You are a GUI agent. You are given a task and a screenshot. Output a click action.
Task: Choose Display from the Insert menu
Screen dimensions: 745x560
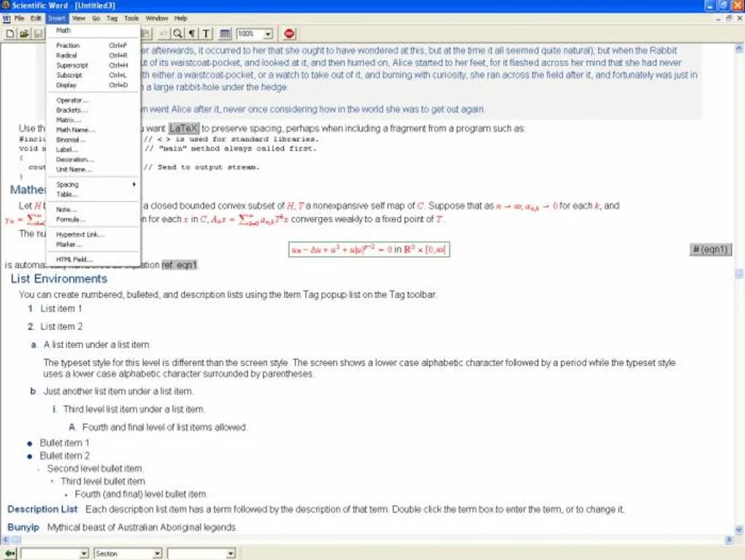(93, 85)
